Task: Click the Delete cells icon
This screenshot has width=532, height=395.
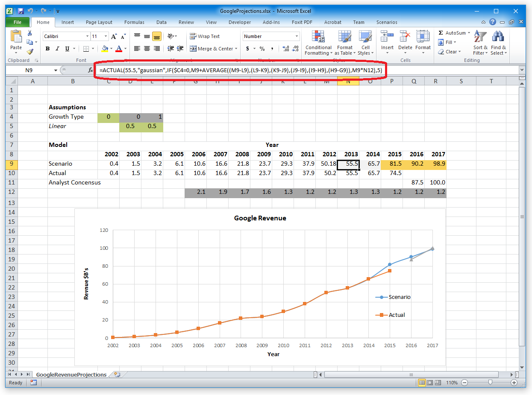Action: point(405,37)
